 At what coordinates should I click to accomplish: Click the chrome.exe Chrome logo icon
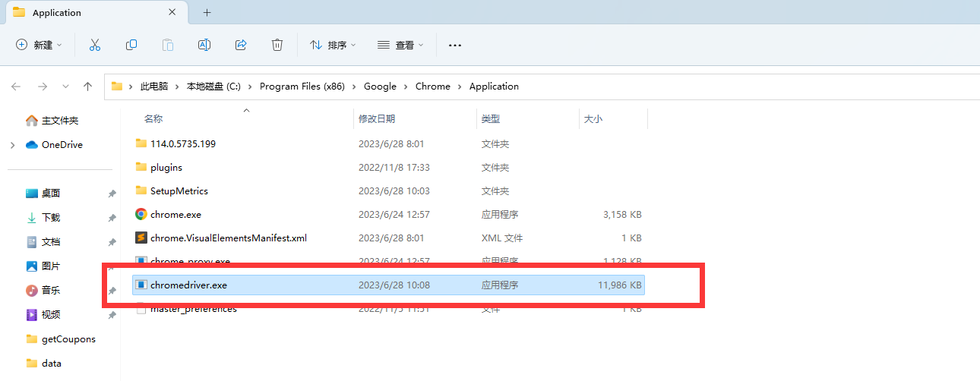click(141, 214)
